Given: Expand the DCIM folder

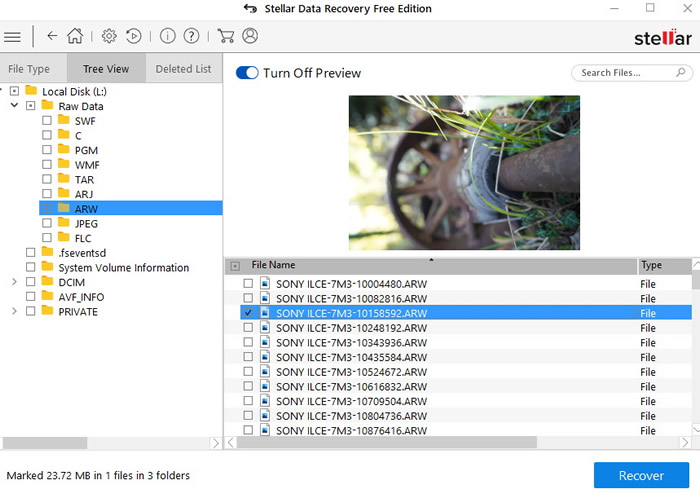Looking at the screenshot, I should click(x=14, y=282).
